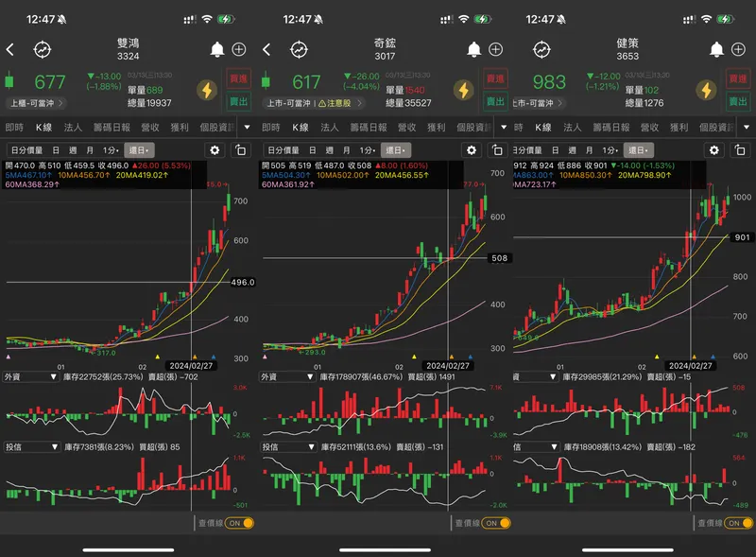756x557 pixels.
Task: Tap the 508 price line label on 奇鋐 chart
Action: 500,258
